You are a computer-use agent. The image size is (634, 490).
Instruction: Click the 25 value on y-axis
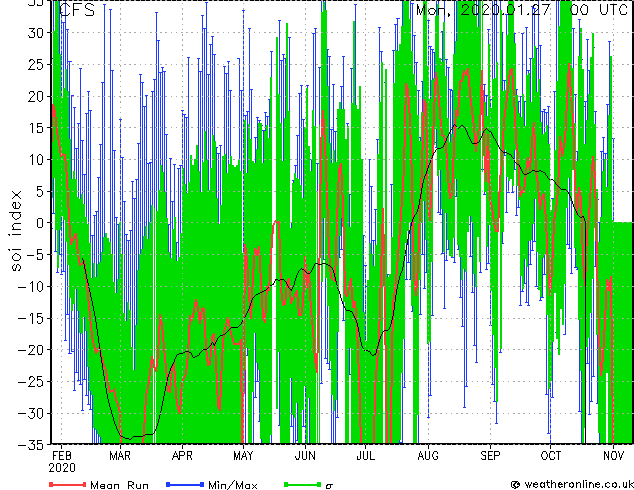click(x=35, y=65)
